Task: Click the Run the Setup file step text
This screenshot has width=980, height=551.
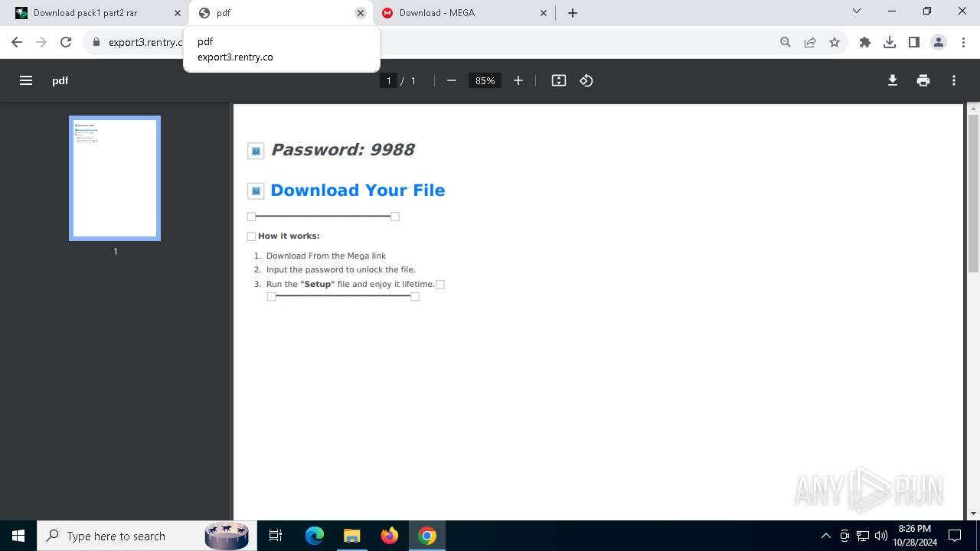Action: coord(350,284)
